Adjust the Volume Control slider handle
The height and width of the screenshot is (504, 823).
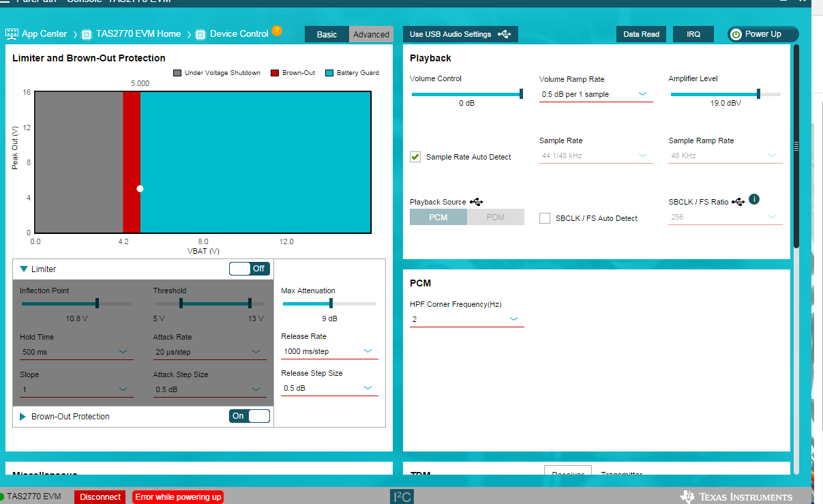521,94
